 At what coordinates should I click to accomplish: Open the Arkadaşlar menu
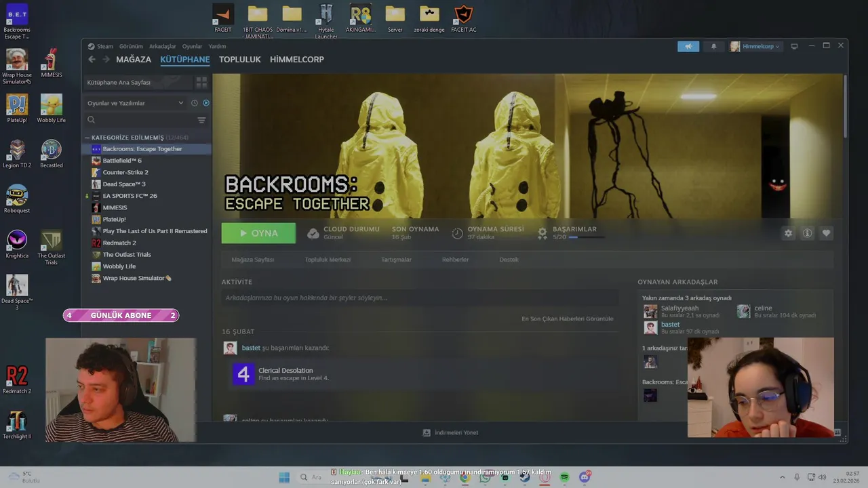coord(163,46)
